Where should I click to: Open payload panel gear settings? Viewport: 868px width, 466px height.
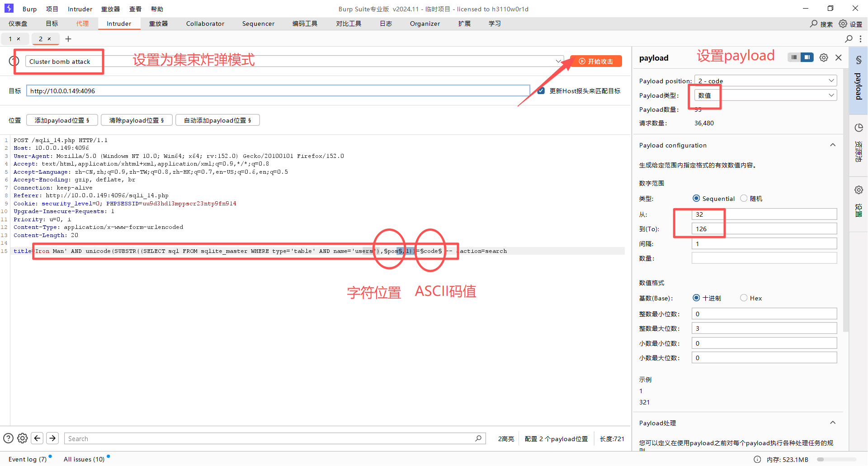point(824,57)
